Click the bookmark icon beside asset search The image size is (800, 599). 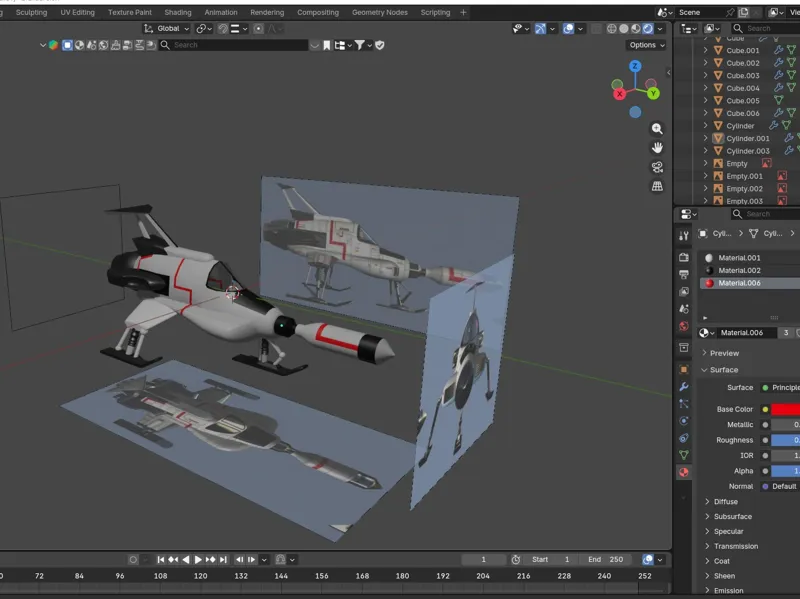click(x=327, y=45)
